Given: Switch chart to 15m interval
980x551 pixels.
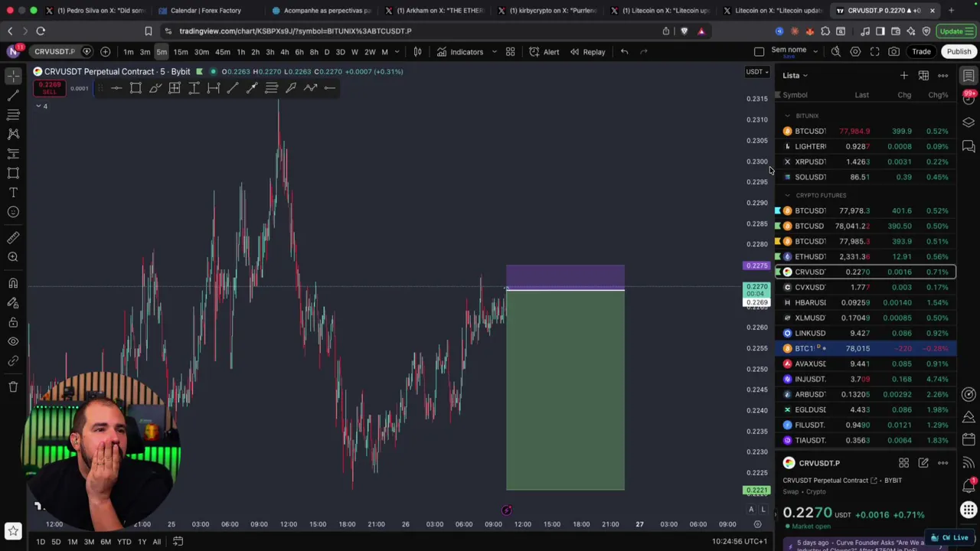Looking at the screenshot, I should coord(181,51).
